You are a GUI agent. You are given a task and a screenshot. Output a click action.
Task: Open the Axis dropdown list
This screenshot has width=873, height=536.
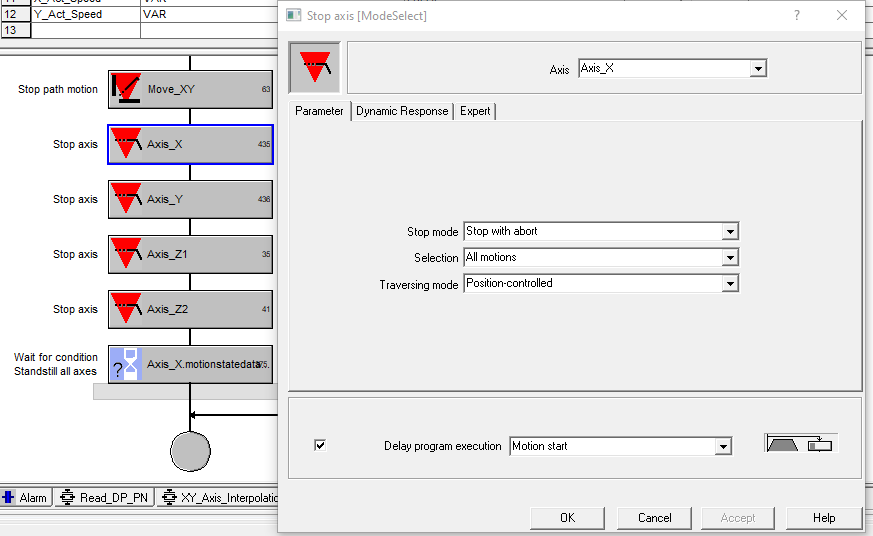pyautogui.click(x=758, y=69)
